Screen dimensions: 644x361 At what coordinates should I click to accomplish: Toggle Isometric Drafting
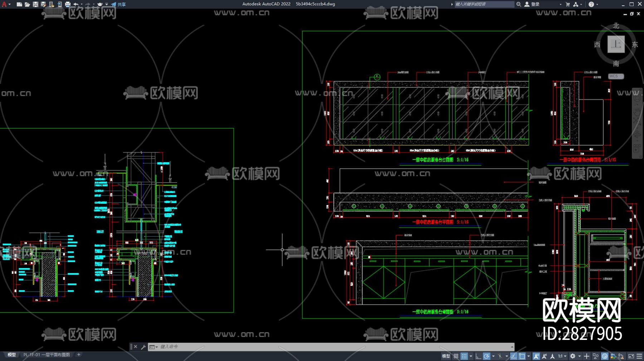click(x=500, y=356)
